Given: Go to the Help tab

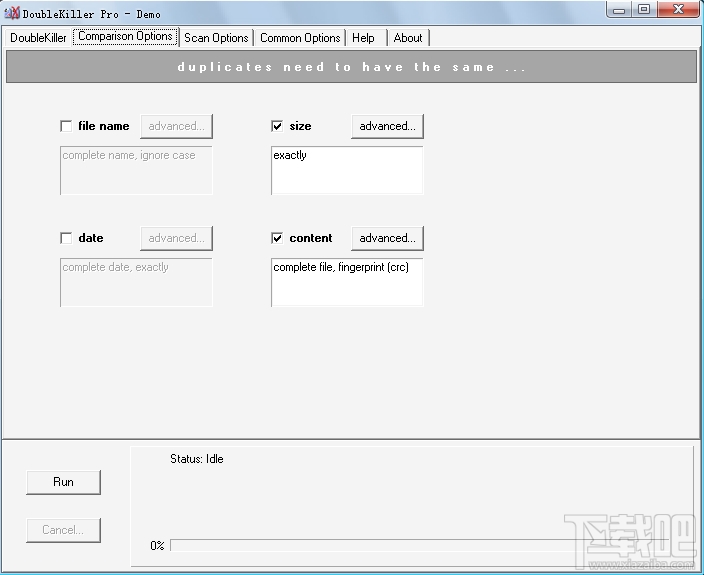Looking at the screenshot, I should point(365,38).
